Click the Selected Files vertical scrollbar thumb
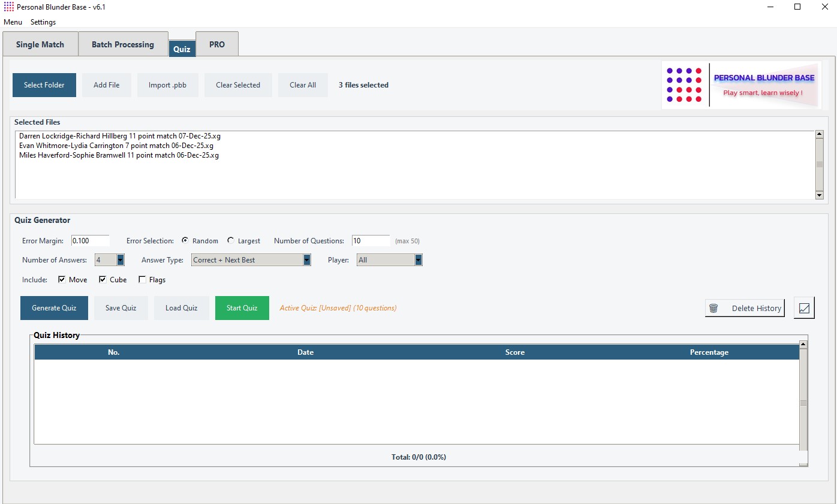The width and height of the screenshot is (837, 504). pos(819,164)
